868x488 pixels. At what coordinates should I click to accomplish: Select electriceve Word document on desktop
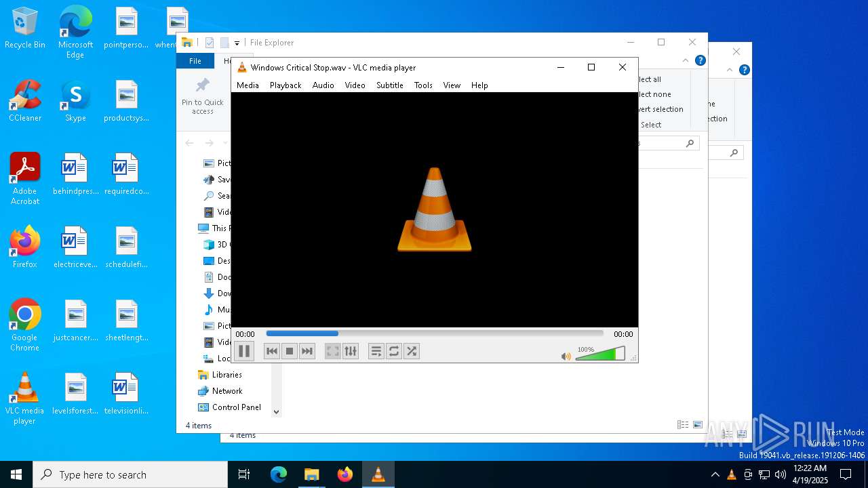click(x=75, y=247)
